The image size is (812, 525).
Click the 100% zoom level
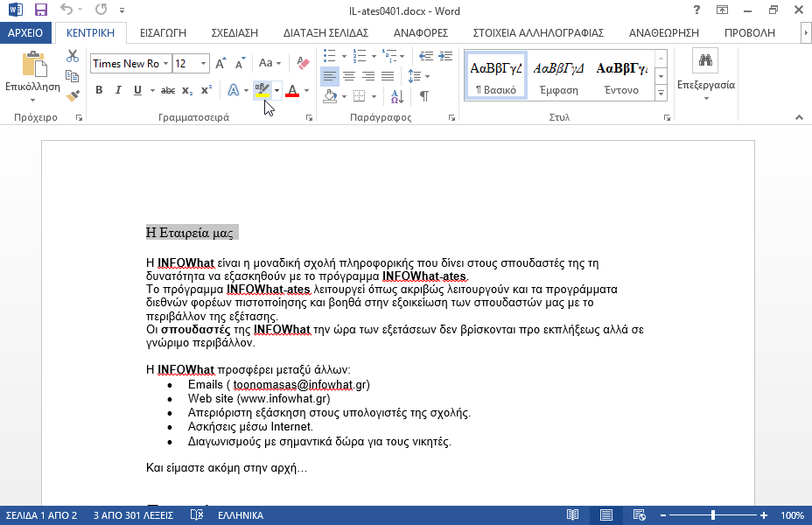pyautogui.click(x=792, y=515)
